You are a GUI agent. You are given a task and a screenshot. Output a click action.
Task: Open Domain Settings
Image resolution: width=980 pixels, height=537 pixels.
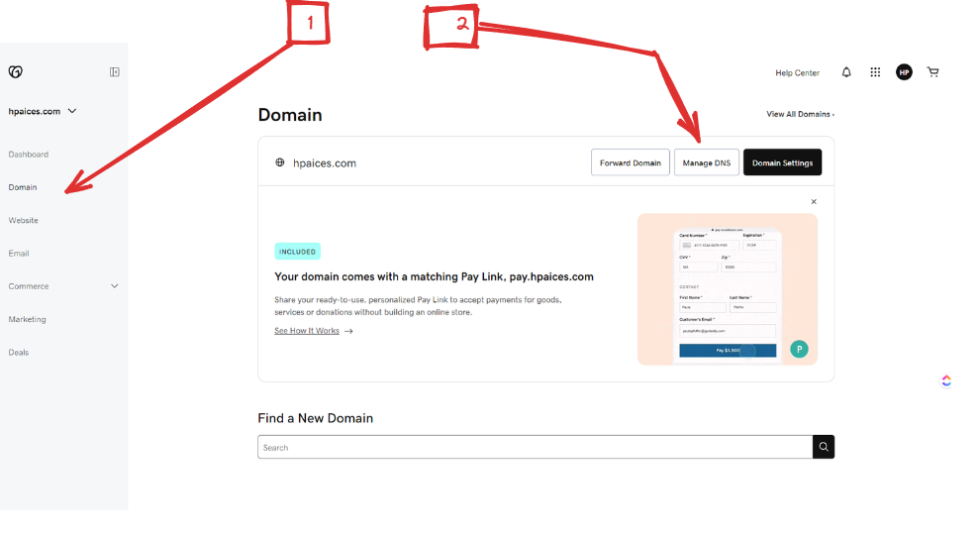(782, 162)
